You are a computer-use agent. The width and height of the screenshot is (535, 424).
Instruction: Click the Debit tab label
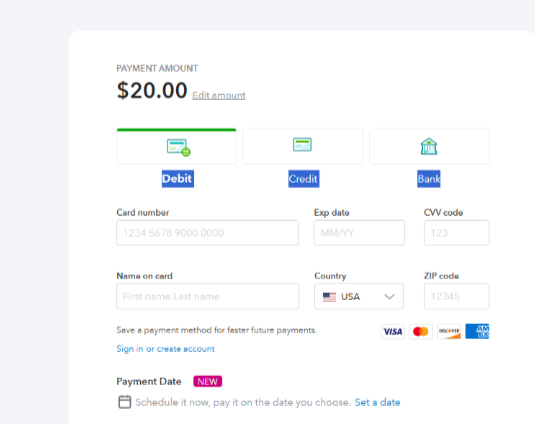pos(178,179)
